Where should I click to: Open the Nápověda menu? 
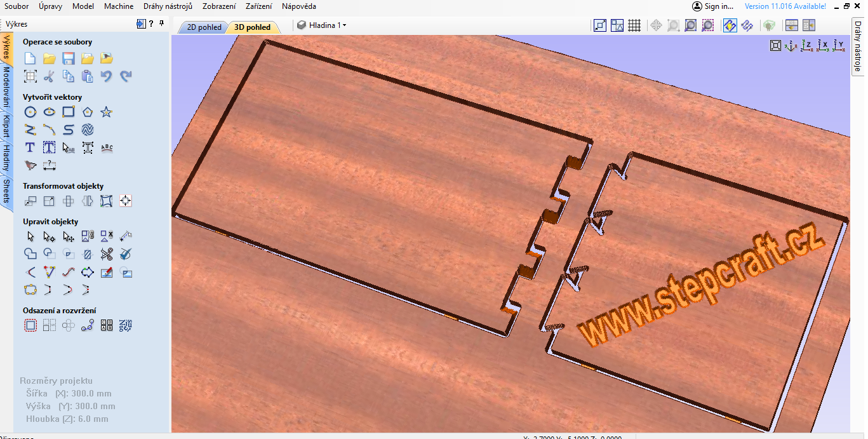tap(299, 6)
